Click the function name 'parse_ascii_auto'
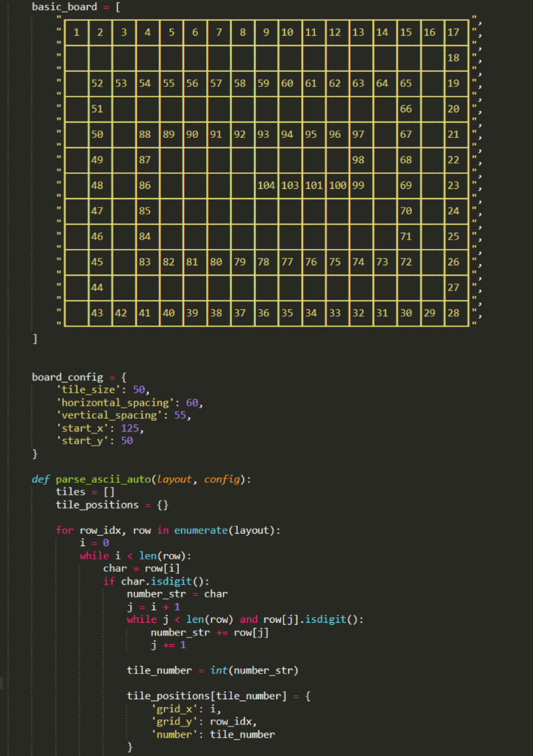Viewport: 533px width, 756px height. tap(103, 479)
